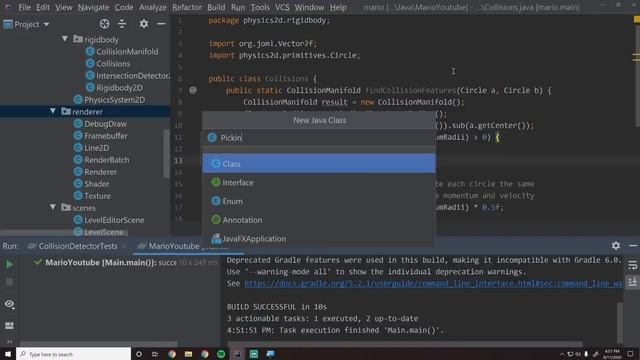Open Run panel settings gear
The height and width of the screenshot is (360, 640).
coord(616,245)
